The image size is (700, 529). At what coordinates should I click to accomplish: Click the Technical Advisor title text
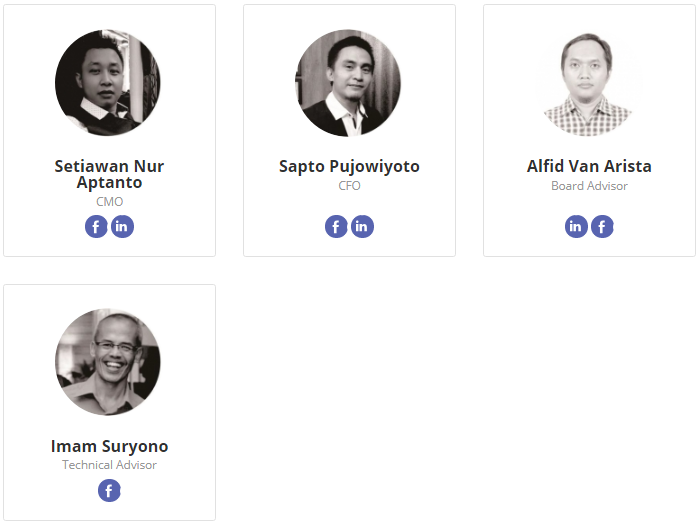(x=109, y=465)
